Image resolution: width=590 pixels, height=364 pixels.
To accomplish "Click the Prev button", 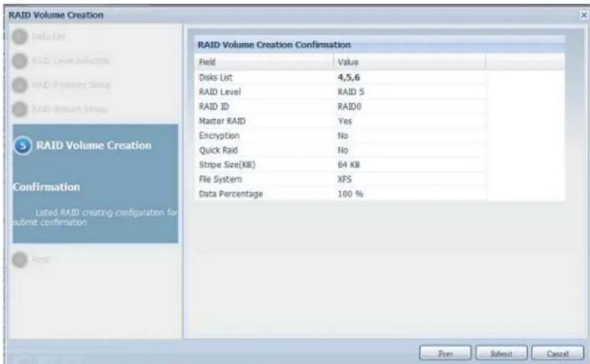I will click(x=445, y=353).
